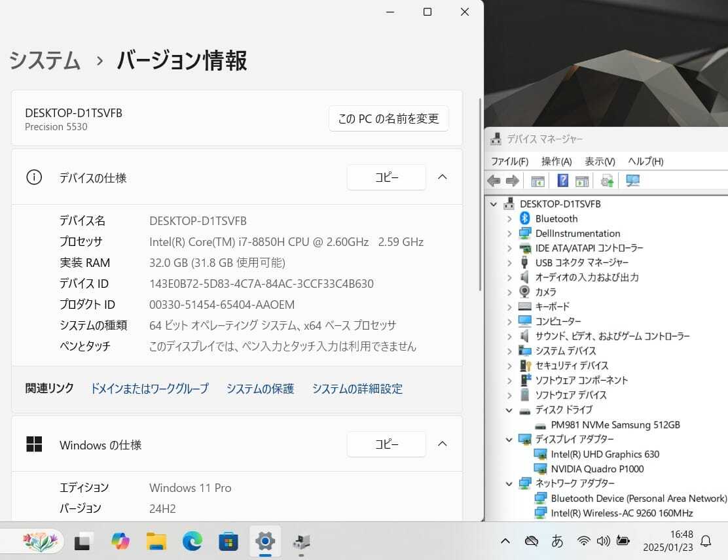The width and height of the screenshot is (728, 560).
Task: Click the show/hide console tree toolbar icon
Action: [537, 181]
